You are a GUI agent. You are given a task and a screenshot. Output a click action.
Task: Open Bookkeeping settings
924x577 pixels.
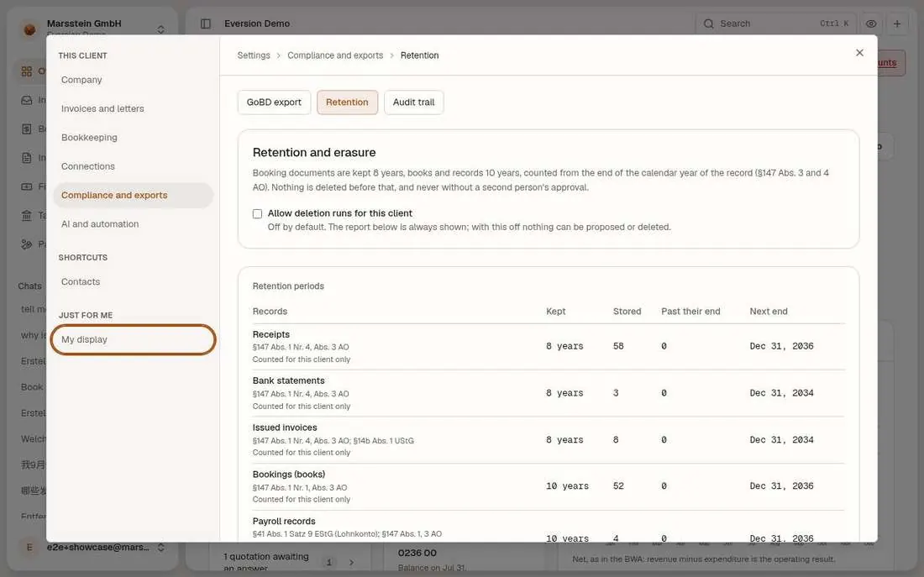point(133,138)
